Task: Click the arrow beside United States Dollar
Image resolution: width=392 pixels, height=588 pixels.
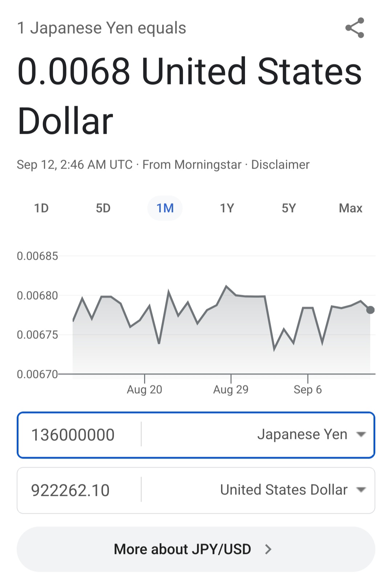Action: [x=361, y=490]
